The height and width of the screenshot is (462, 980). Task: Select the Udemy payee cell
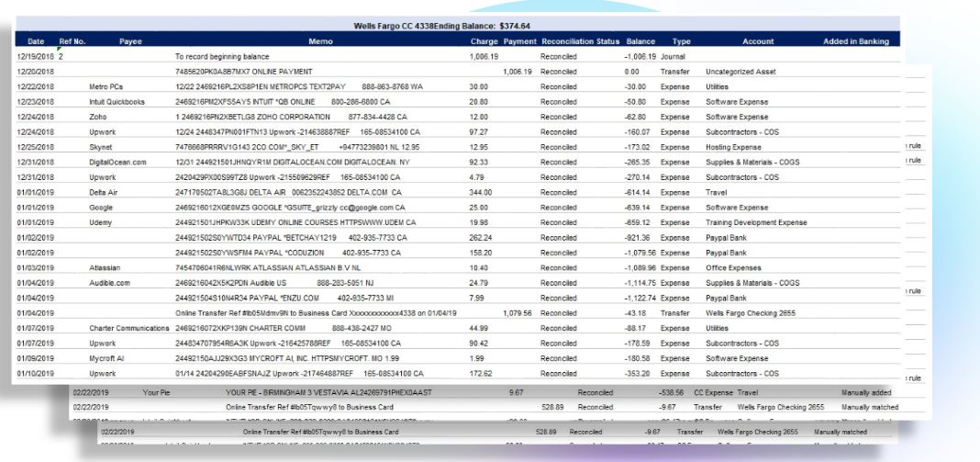pos(100,222)
